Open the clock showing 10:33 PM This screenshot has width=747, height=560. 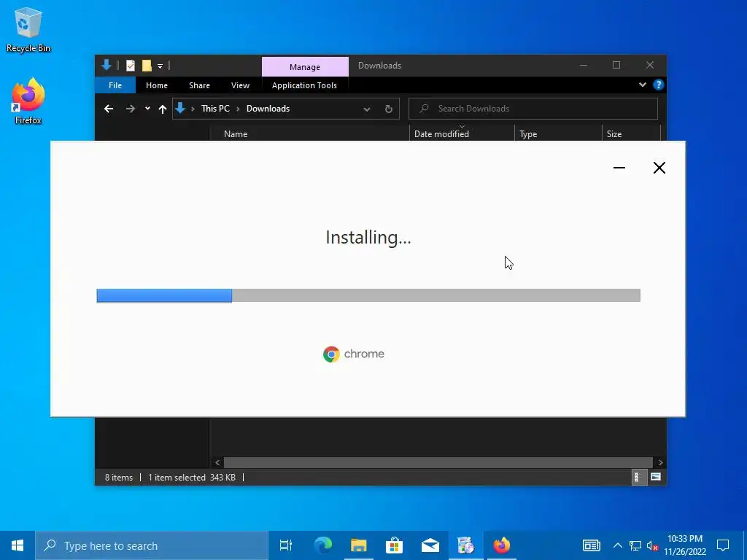point(685,545)
